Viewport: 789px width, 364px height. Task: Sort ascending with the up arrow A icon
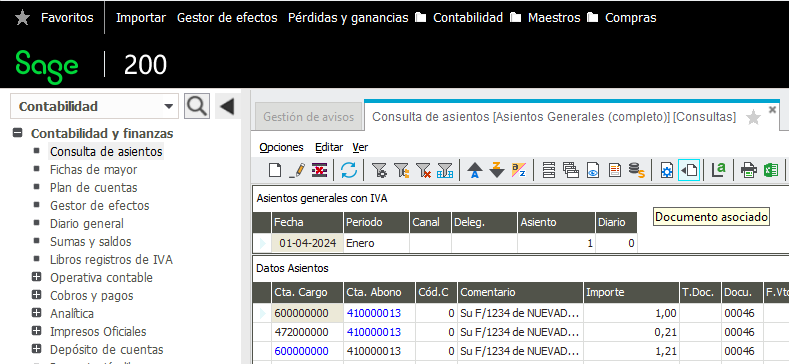click(475, 170)
